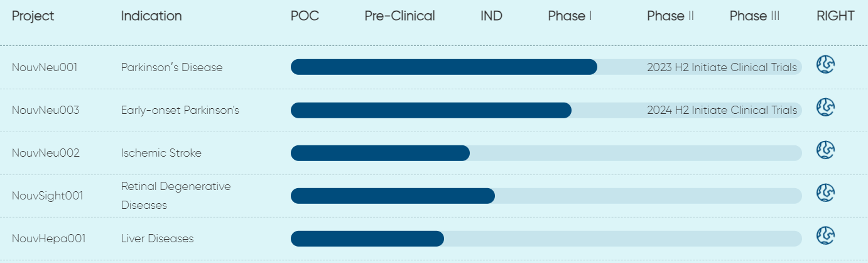The image size is (868, 263).
Task: Select the NouvNeu001 project name
Action: pyautogui.click(x=45, y=67)
